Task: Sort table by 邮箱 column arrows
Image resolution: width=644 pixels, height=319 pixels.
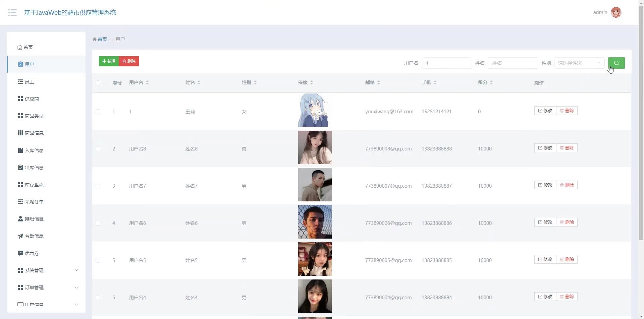Action: [x=379, y=82]
